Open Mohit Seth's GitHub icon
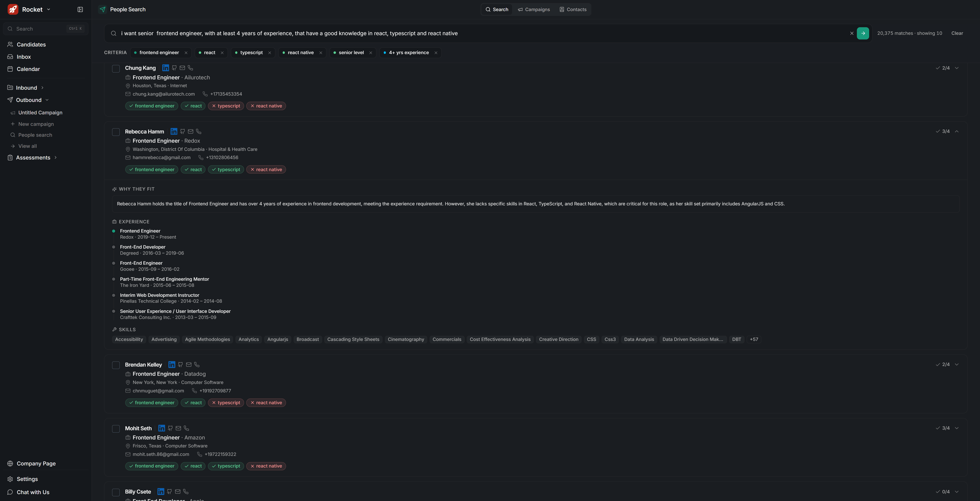The image size is (980, 501). point(170,428)
